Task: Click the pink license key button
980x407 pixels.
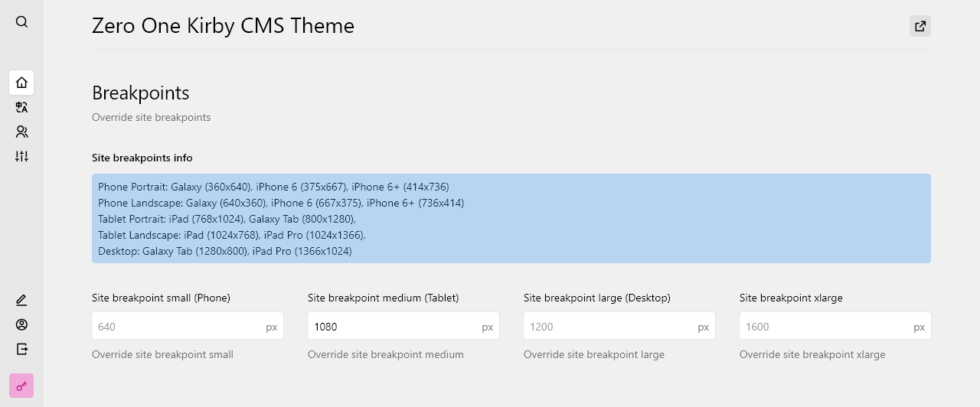Action: coord(21,386)
